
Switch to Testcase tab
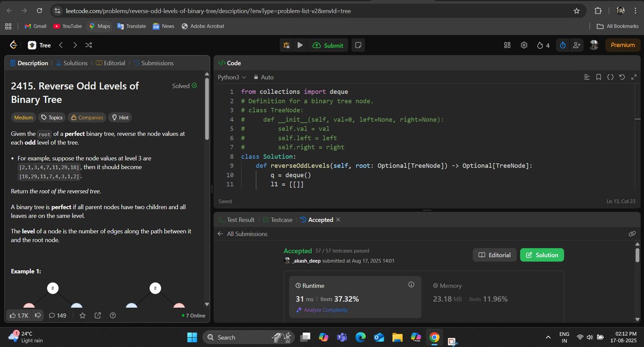click(x=278, y=220)
